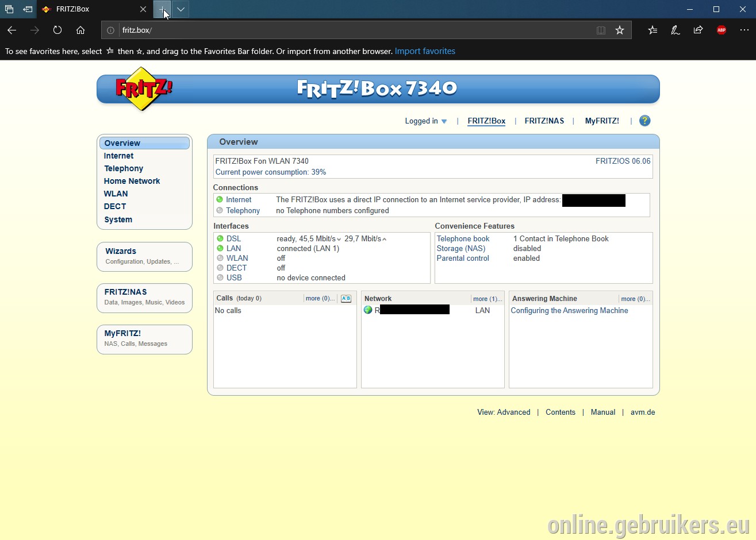This screenshot has height=540, width=756.
Task: Click the browser back arrow
Action: click(12, 30)
